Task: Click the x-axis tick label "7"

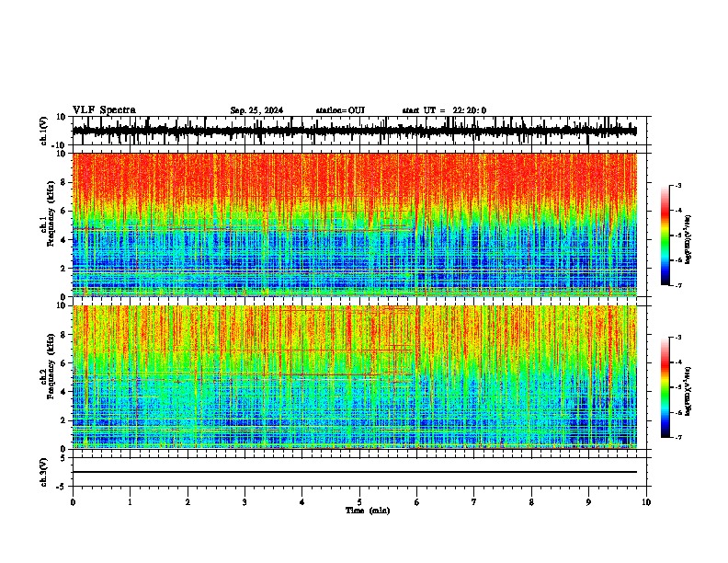Action: 474,502
